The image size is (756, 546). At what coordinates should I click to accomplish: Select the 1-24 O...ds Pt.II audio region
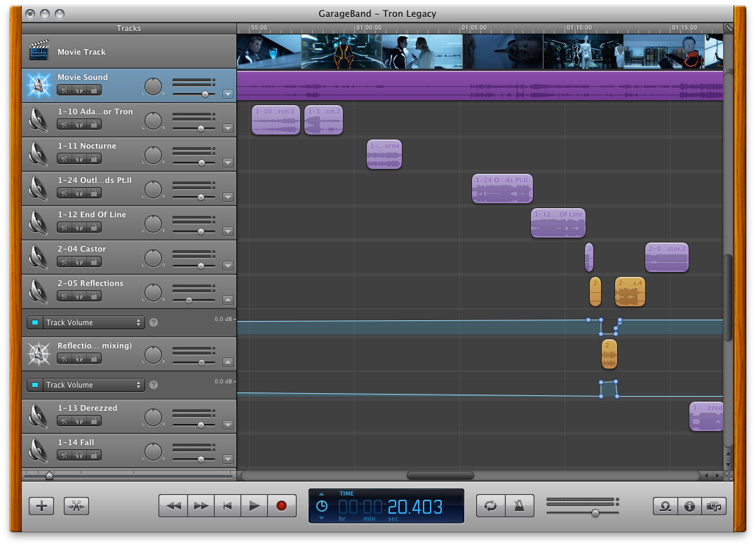tap(502, 189)
